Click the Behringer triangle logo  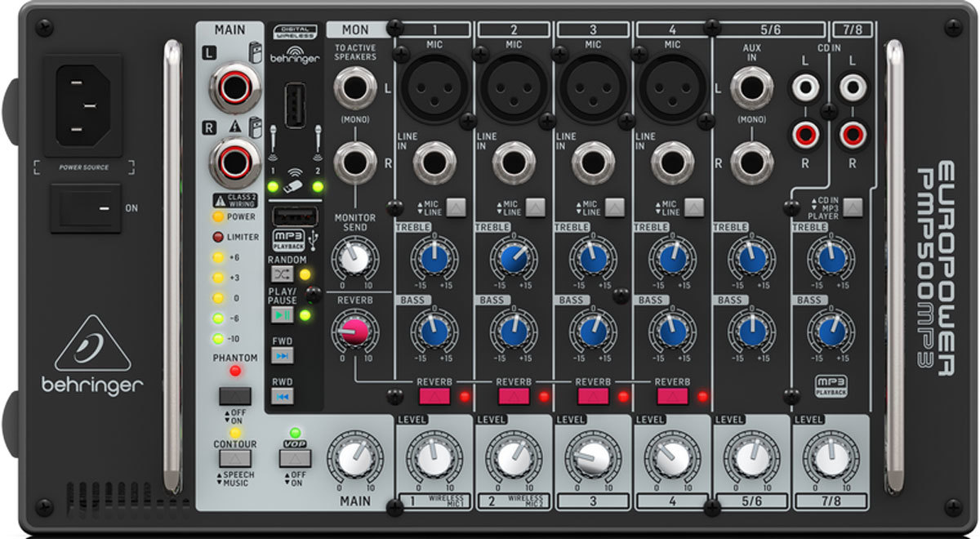coord(92,343)
